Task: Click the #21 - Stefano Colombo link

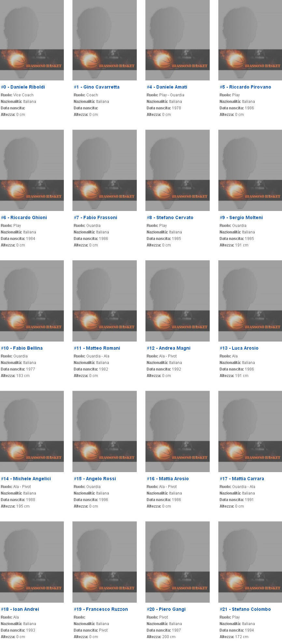Action: tap(245, 609)
